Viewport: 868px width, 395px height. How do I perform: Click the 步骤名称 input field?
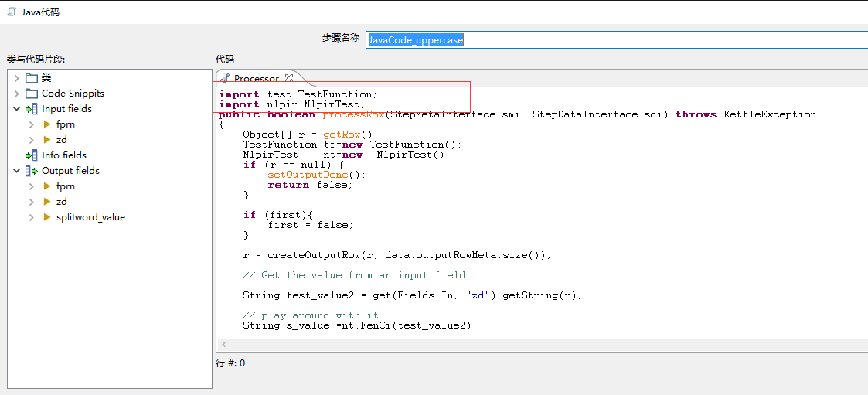point(617,39)
